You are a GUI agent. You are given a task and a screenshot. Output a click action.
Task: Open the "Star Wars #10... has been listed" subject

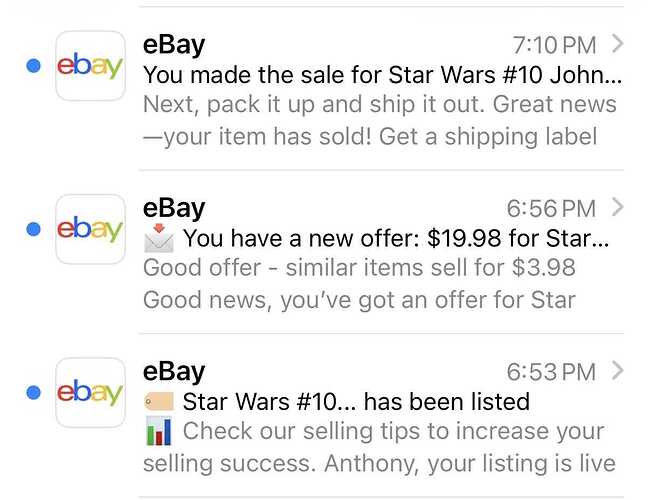(356, 402)
